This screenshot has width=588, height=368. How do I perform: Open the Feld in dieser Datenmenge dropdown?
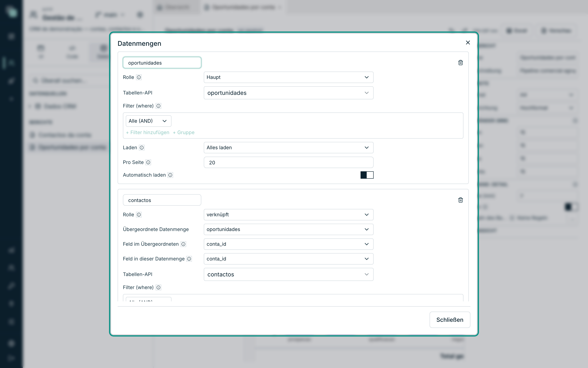288,259
